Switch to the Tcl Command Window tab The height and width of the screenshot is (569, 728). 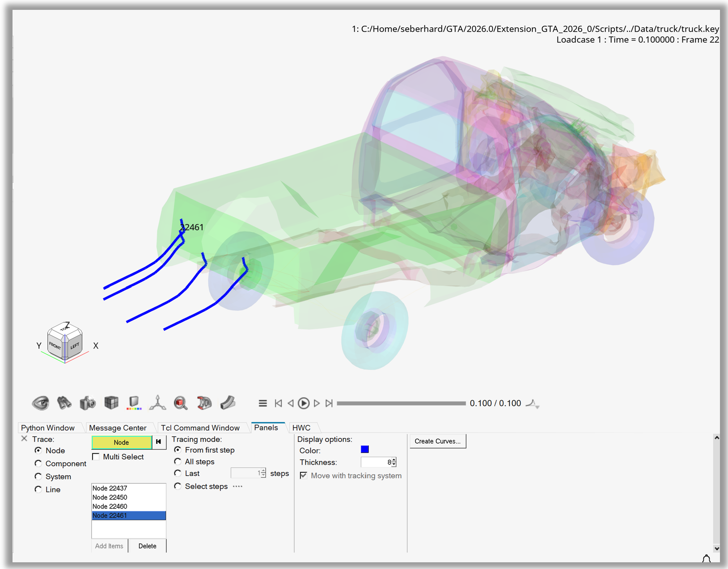(201, 428)
